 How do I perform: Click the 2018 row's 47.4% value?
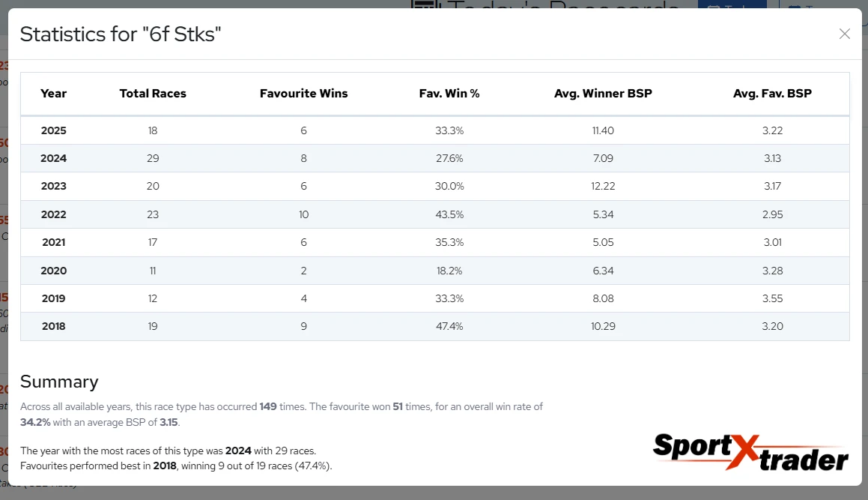point(449,327)
